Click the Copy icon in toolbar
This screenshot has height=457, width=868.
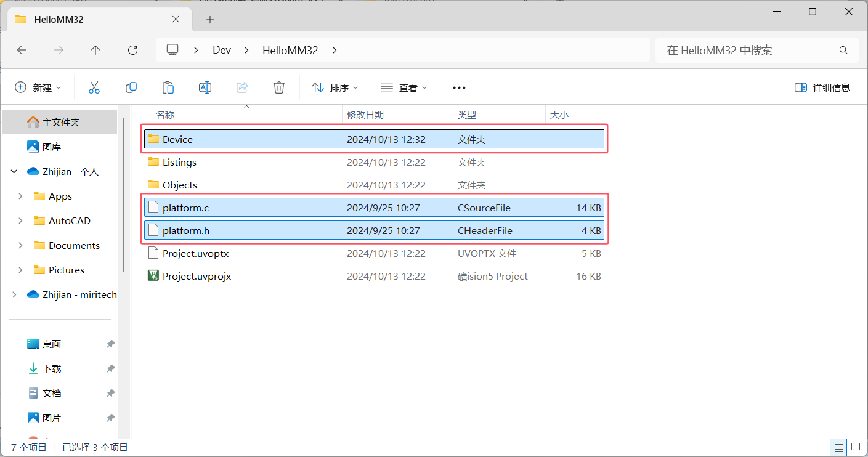131,87
